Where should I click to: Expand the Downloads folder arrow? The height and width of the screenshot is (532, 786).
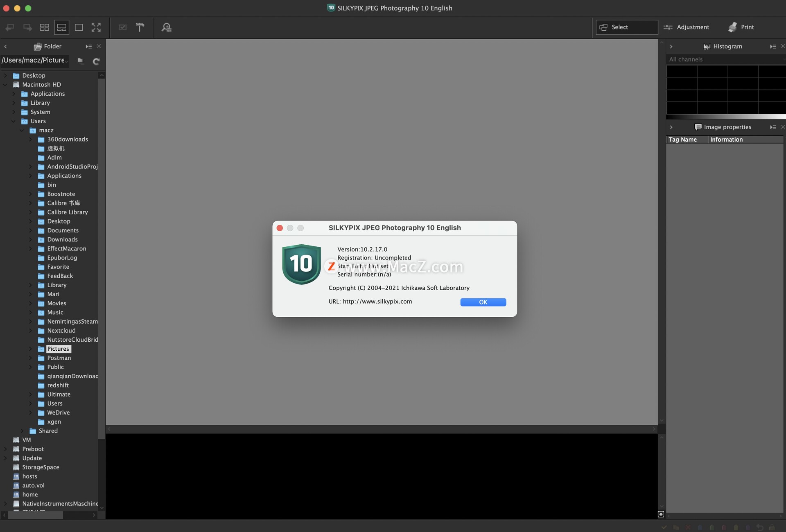click(30, 239)
